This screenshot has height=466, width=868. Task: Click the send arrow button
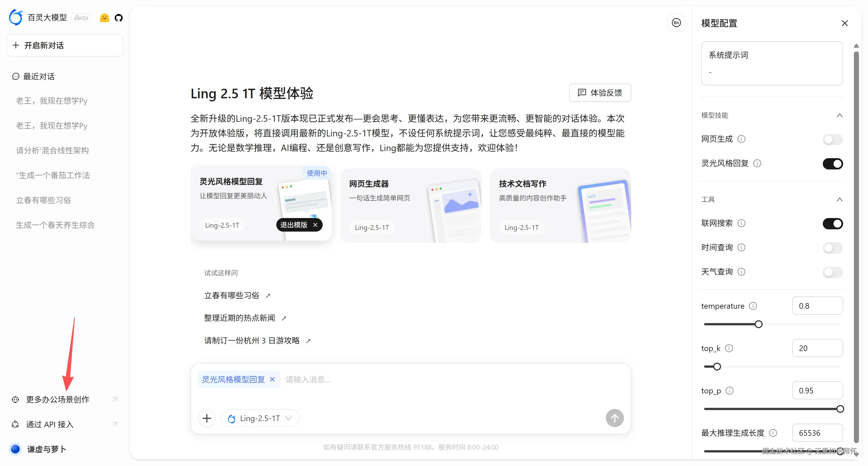[x=614, y=418]
